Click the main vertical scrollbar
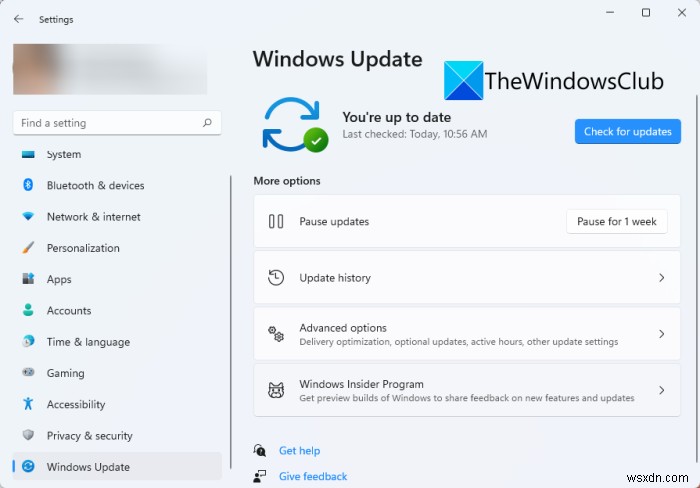The image size is (700, 488). [x=696, y=279]
